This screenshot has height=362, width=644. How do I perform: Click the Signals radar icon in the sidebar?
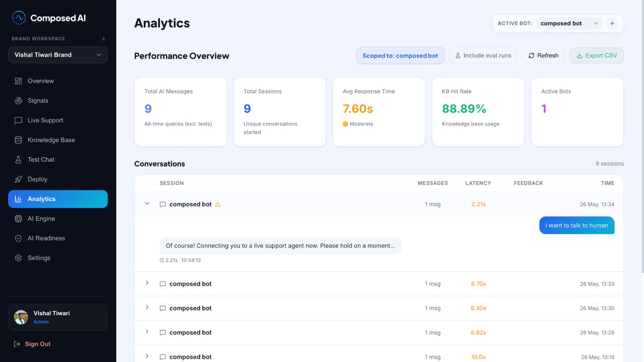coord(18,101)
